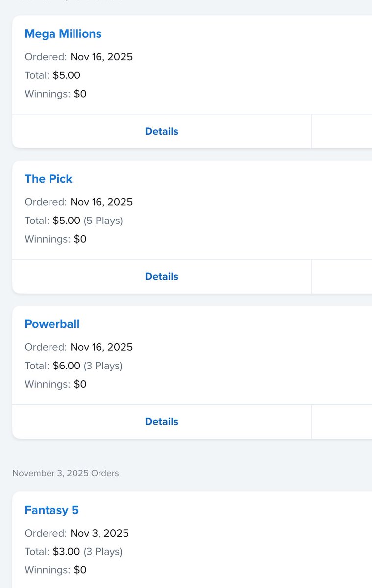Click the Fantasy 5 $3.00 total line
The width and height of the screenshot is (372, 588).
pyautogui.click(x=88, y=552)
